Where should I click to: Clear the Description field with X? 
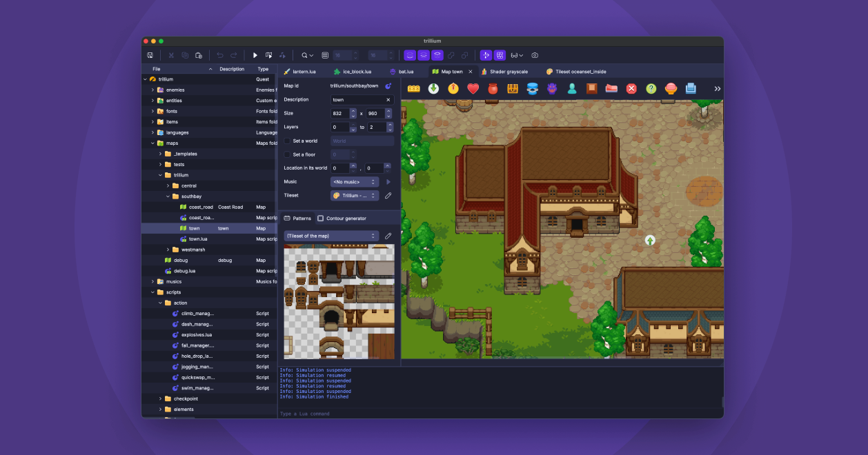click(388, 100)
